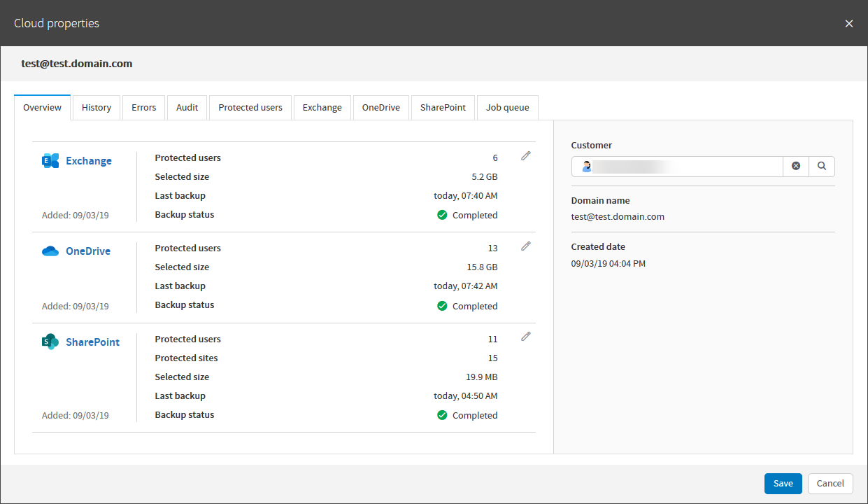Open the Exchange link in overview
Image resolution: width=868 pixels, height=504 pixels.
point(89,161)
